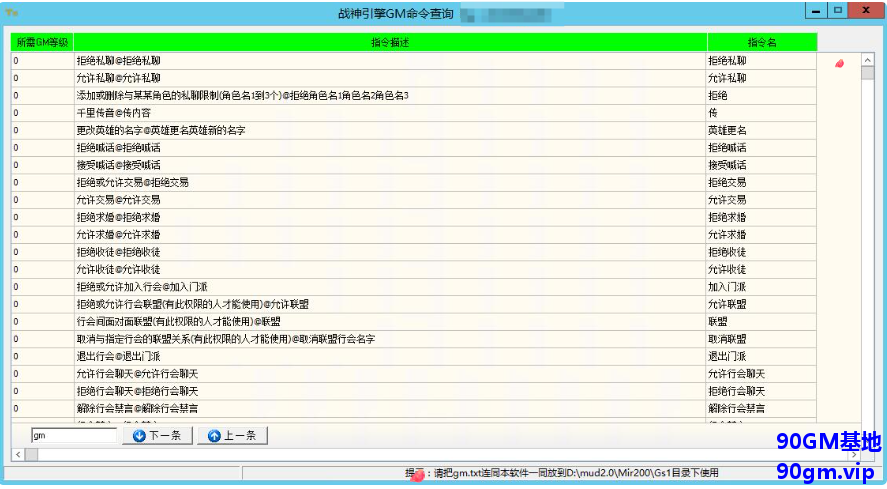The height and width of the screenshot is (489, 887).
Task: Select row 接受喊话@接受喊话 description
Action: (390, 165)
